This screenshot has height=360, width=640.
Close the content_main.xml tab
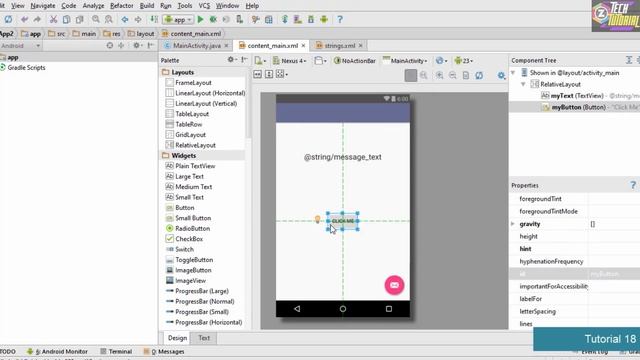pos(303,46)
